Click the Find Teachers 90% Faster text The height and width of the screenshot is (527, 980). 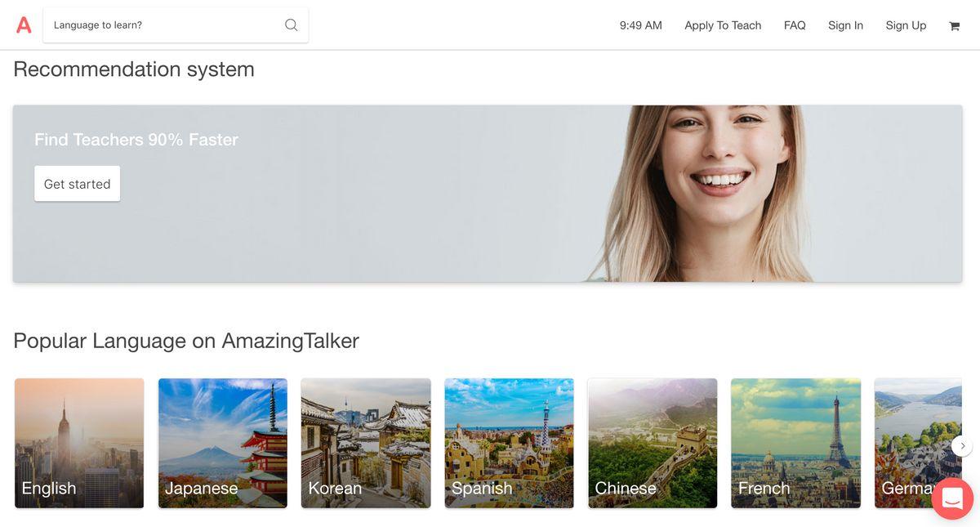pyautogui.click(x=136, y=140)
